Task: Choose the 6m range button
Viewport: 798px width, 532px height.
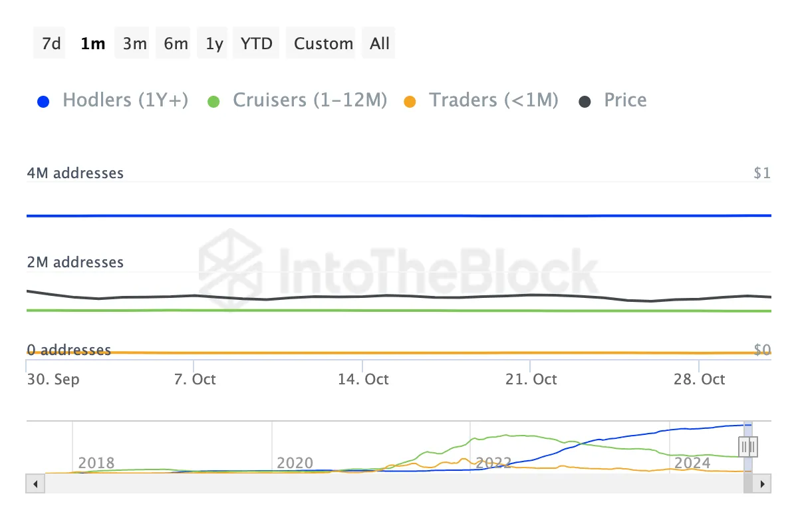Action: (176, 44)
